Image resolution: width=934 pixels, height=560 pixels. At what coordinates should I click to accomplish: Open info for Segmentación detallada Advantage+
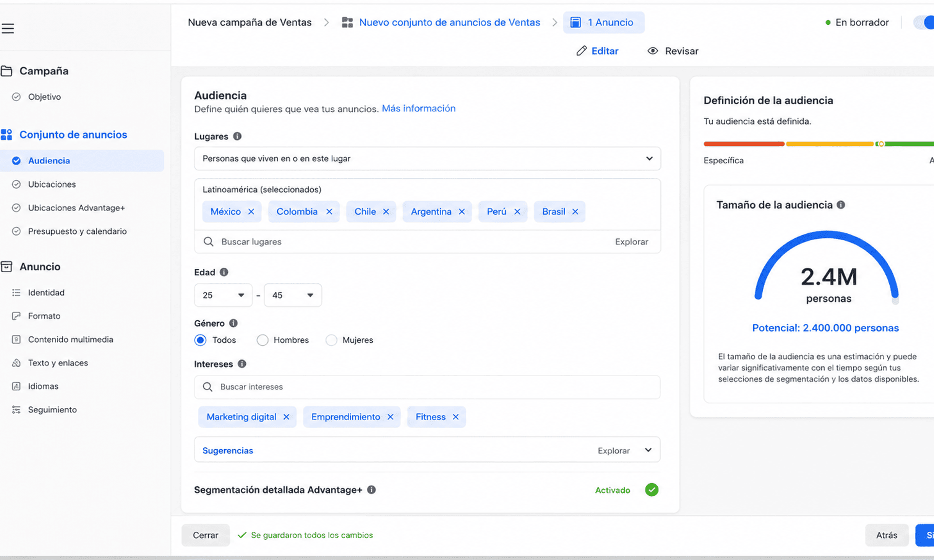(372, 490)
